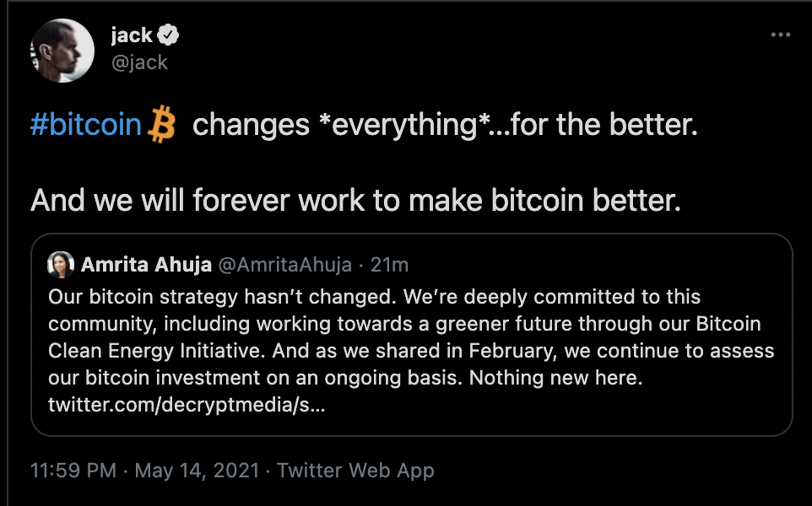The height and width of the screenshot is (506, 812).
Task: Open jack's profile picture
Action: (x=62, y=49)
